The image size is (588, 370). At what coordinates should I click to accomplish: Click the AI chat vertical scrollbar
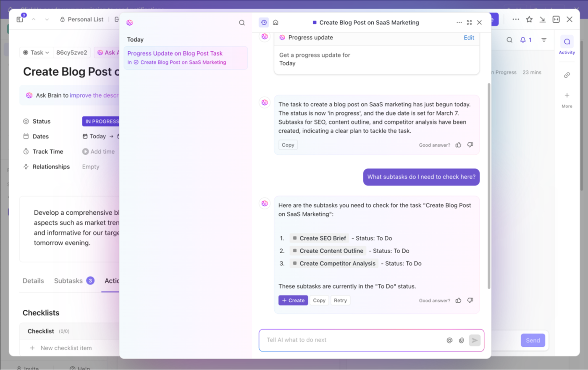tap(489, 186)
